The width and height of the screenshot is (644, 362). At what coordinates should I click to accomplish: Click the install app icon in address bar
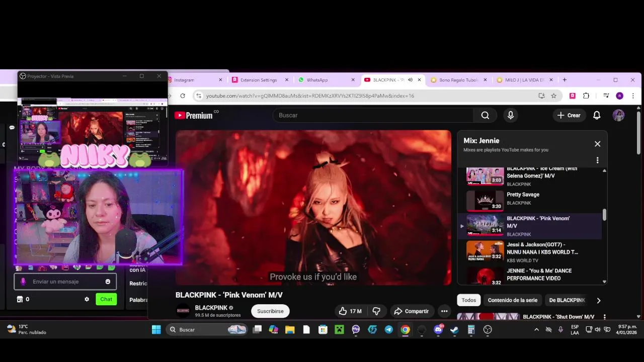pyautogui.click(x=541, y=96)
